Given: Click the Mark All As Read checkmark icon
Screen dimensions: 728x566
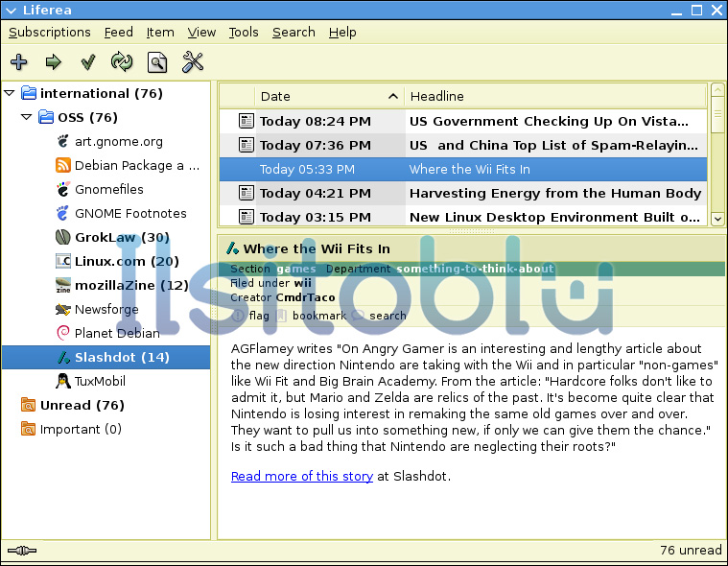Looking at the screenshot, I should tap(87, 61).
